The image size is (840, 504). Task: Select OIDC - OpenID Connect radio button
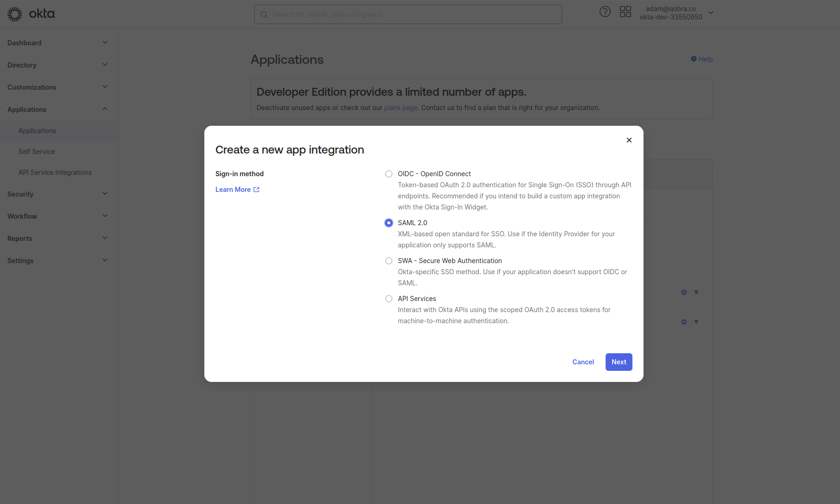coord(389,174)
